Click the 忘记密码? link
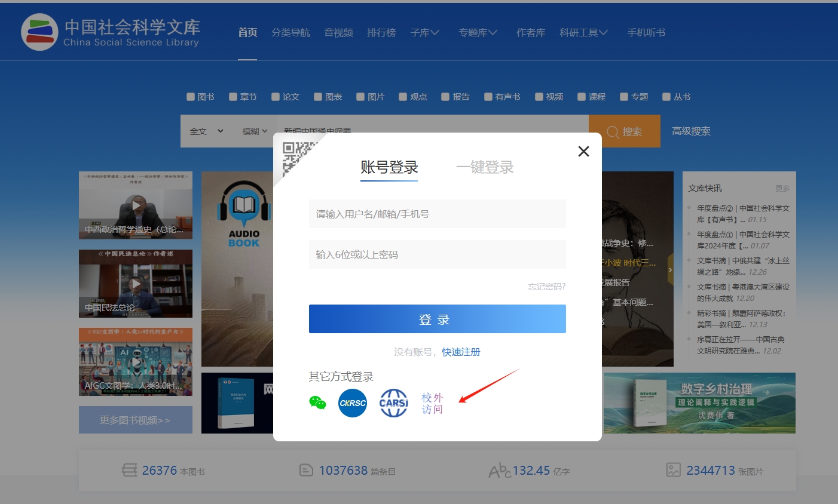The image size is (838, 504). (x=547, y=287)
